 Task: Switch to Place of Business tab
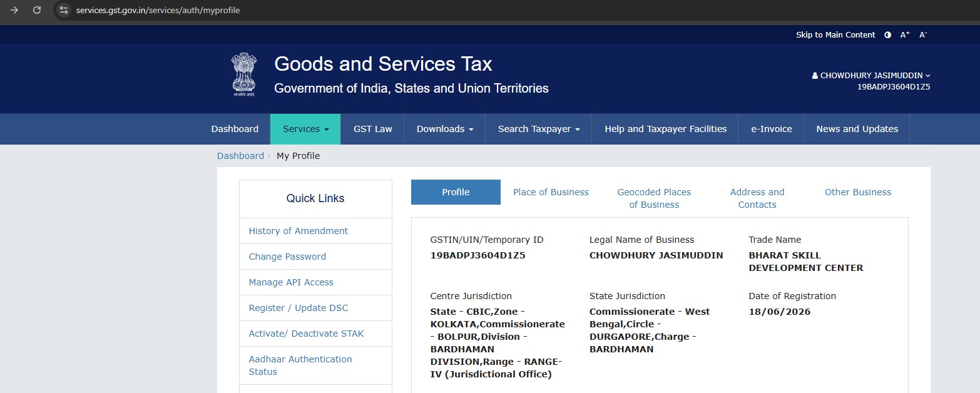pos(551,192)
